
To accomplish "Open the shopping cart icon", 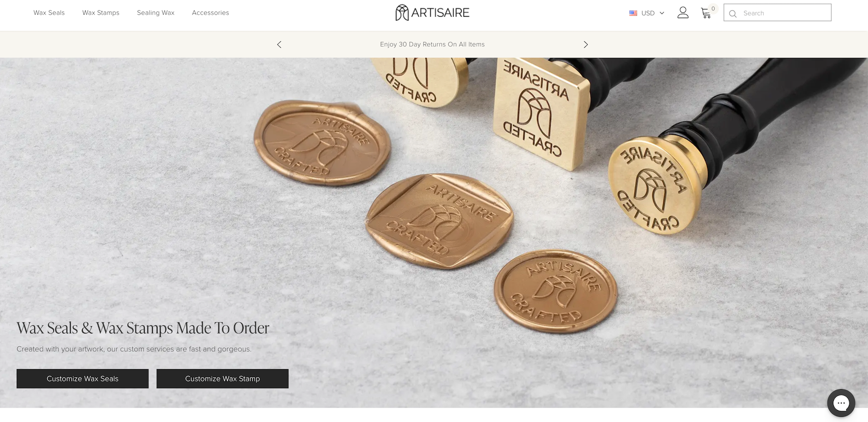I will pos(706,13).
